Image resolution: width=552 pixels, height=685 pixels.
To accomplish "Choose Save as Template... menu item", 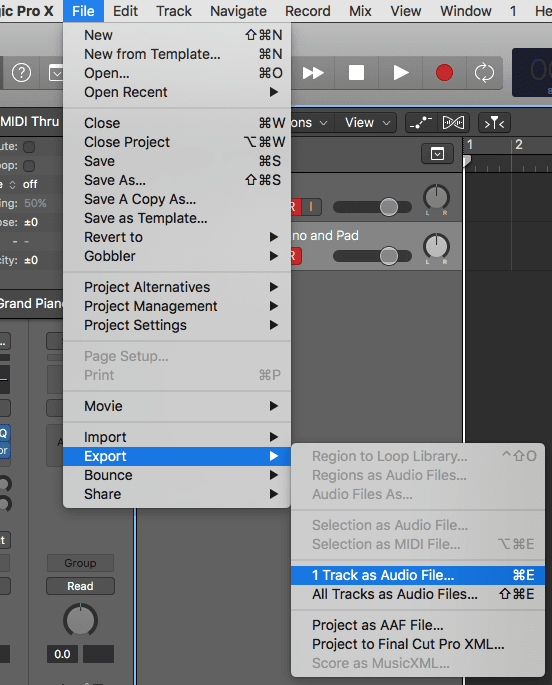I will 177,218.
